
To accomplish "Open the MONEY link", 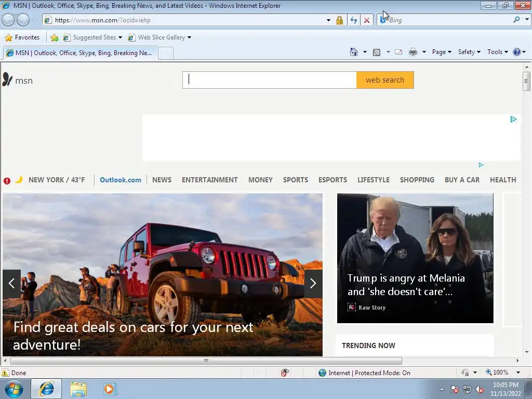I will point(261,180).
